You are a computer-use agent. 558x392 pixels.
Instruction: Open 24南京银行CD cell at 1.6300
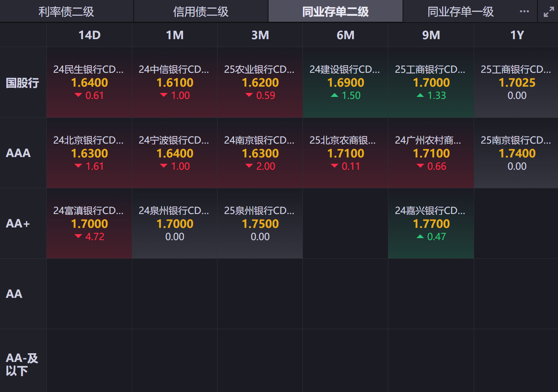tap(260, 153)
